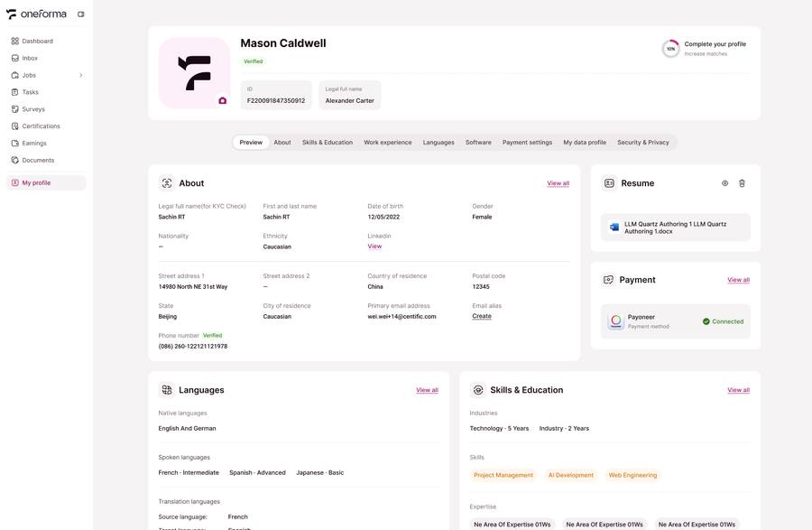Click the profile avatar image
The height and width of the screenshot is (530, 812).
[194, 73]
